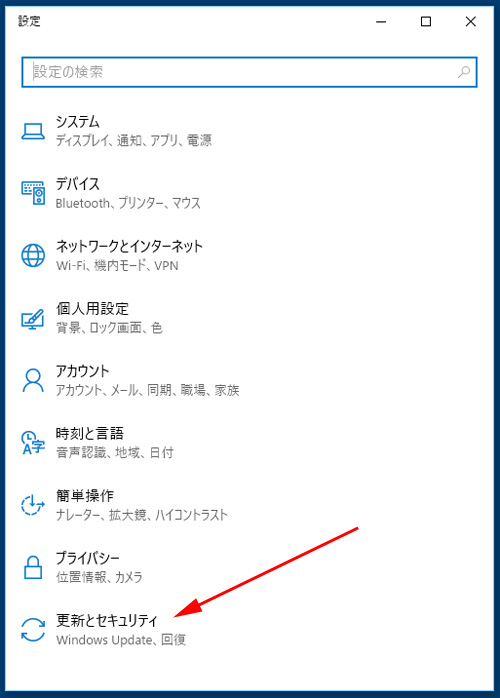Image resolution: width=500 pixels, height=698 pixels.
Task: Open システム settings category
Action: point(77,122)
